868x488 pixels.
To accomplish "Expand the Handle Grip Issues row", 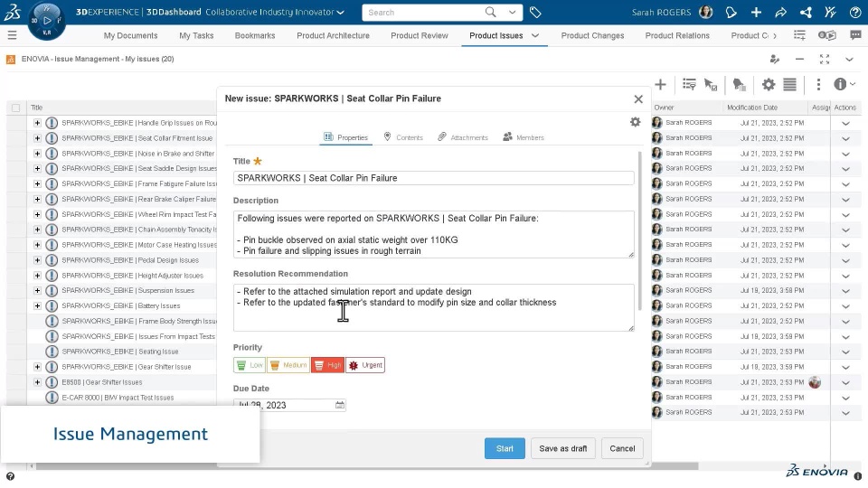I will coord(37,123).
